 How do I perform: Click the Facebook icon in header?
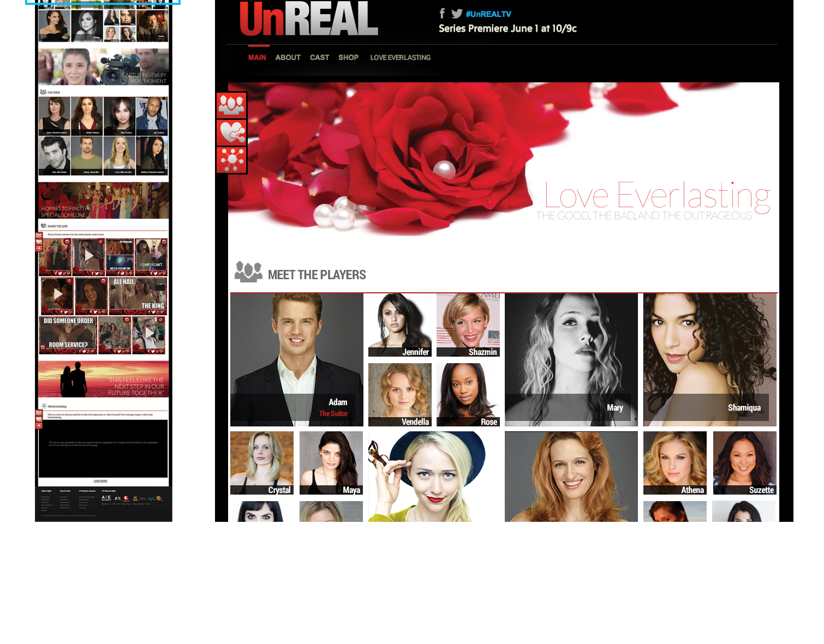pyautogui.click(x=442, y=14)
